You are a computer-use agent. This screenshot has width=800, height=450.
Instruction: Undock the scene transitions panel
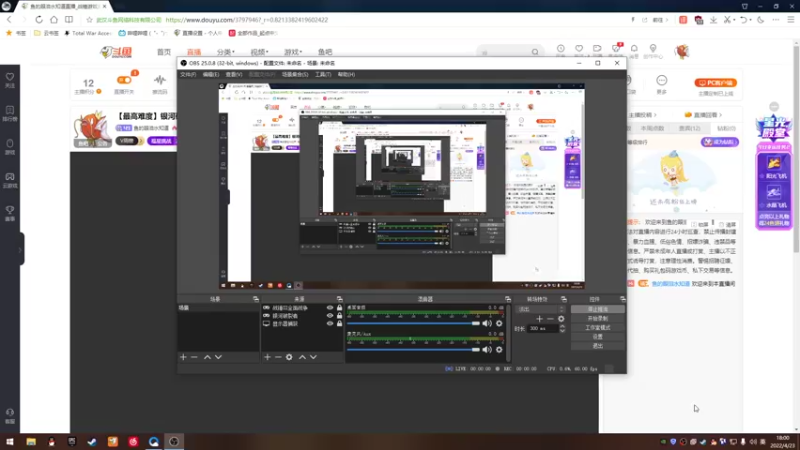click(564, 299)
